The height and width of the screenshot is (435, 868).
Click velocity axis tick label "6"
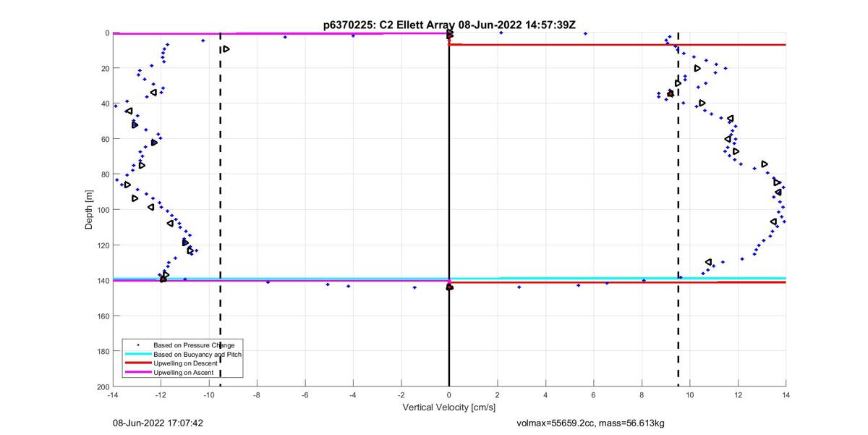coord(594,395)
